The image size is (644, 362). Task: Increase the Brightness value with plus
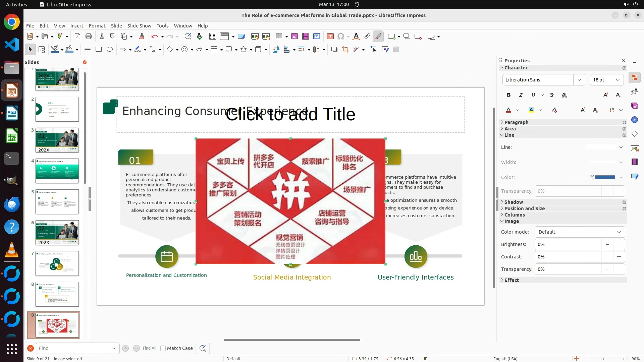point(619,244)
